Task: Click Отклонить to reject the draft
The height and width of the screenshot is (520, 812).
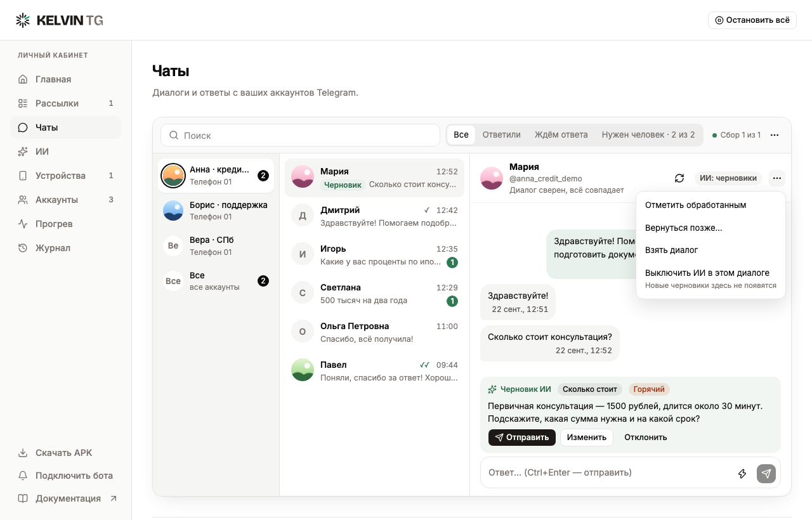Action: (x=646, y=438)
